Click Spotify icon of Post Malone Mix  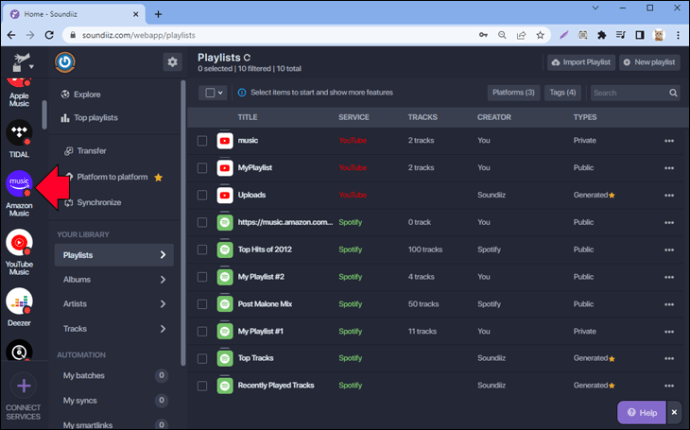click(225, 304)
